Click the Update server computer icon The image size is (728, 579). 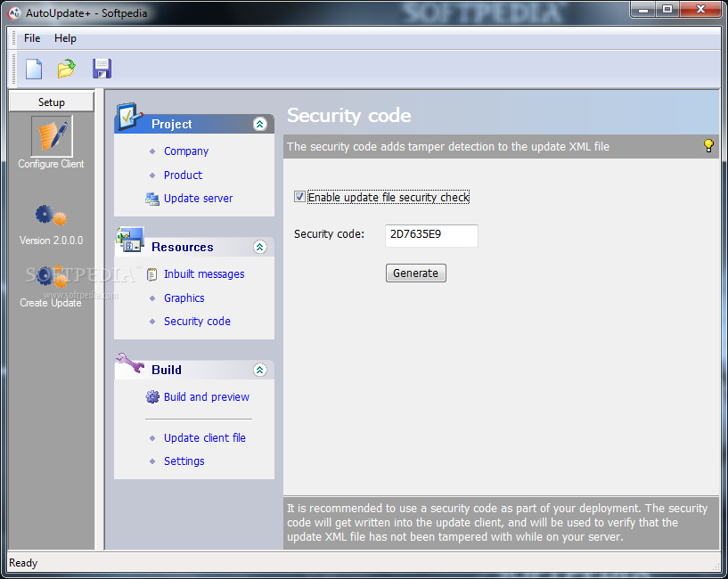pos(151,199)
